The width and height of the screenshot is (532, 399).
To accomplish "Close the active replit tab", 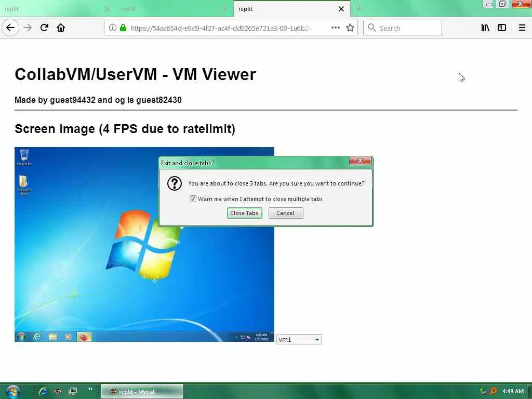I will [341, 9].
